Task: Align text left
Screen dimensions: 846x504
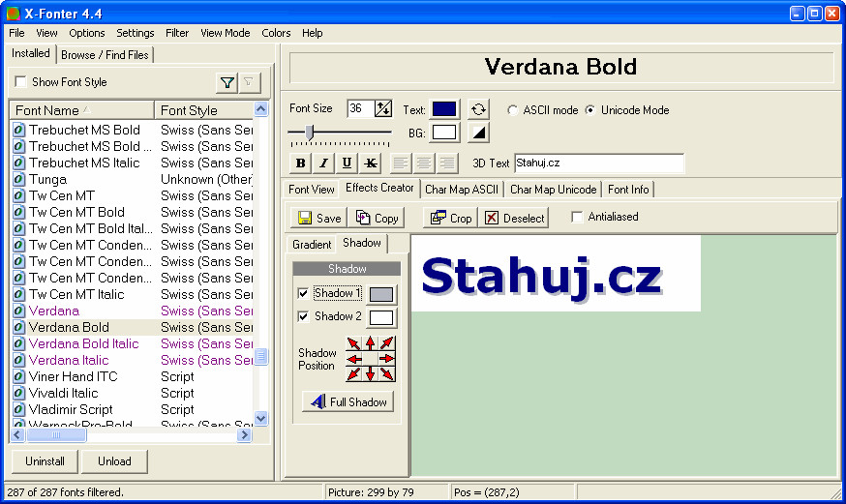Action: click(401, 163)
